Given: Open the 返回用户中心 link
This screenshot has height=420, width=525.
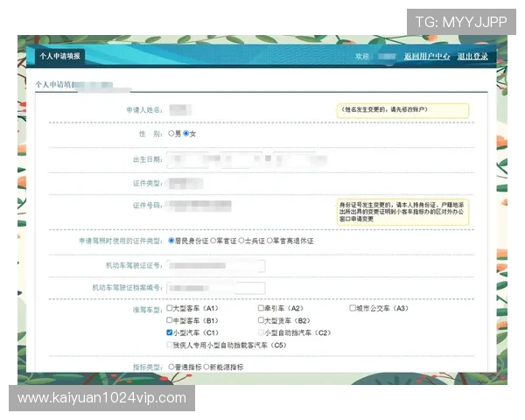Looking at the screenshot, I should 427,56.
